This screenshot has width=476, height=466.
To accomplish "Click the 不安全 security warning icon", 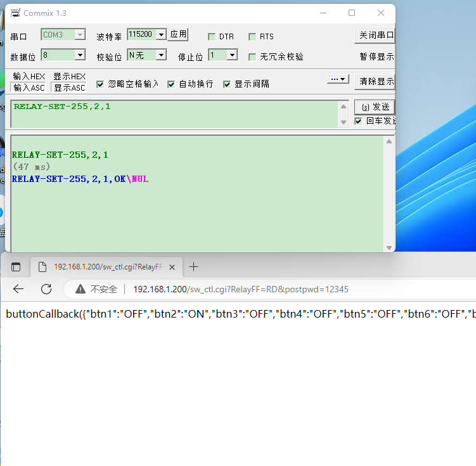I will pyautogui.click(x=80, y=289).
